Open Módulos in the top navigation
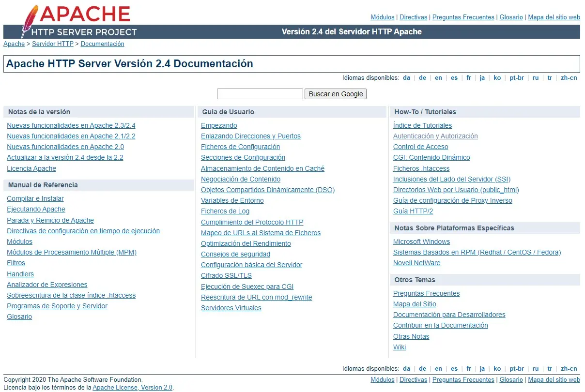This screenshot has width=585, height=392. [382, 17]
